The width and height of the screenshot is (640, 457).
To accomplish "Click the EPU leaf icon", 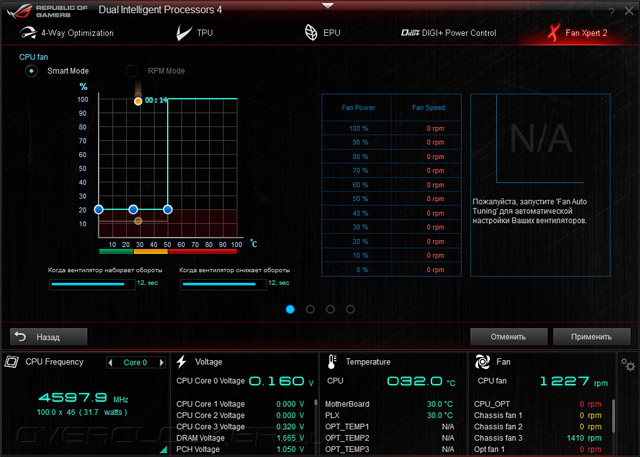I will pyautogui.click(x=311, y=33).
